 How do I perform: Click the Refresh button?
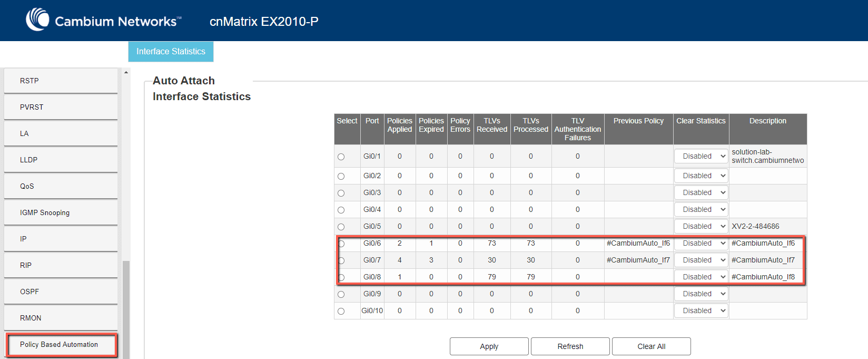click(x=570, y=346)
